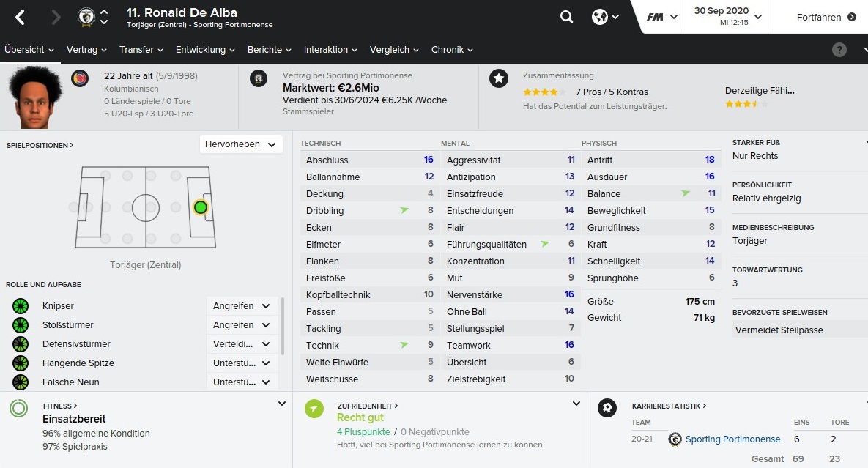The width and height of the screenshot is (868, 468).
Task: Open the search magnifier icon
Action: tap(566, 17)
